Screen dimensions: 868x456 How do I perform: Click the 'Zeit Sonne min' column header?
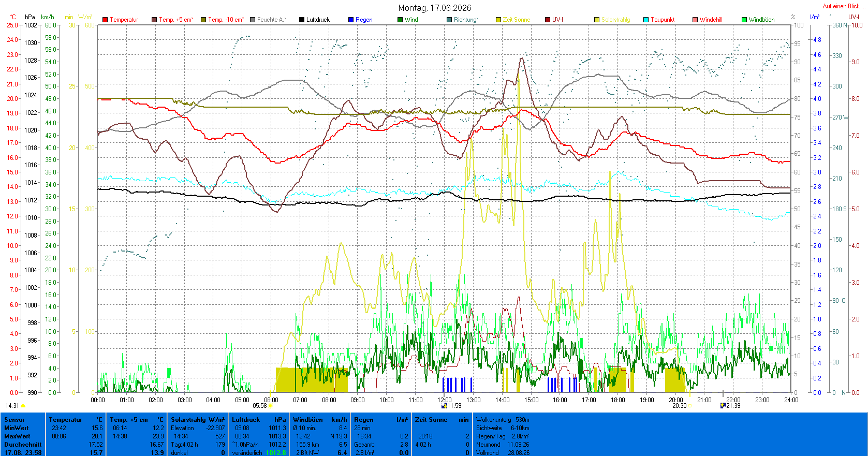442,420
